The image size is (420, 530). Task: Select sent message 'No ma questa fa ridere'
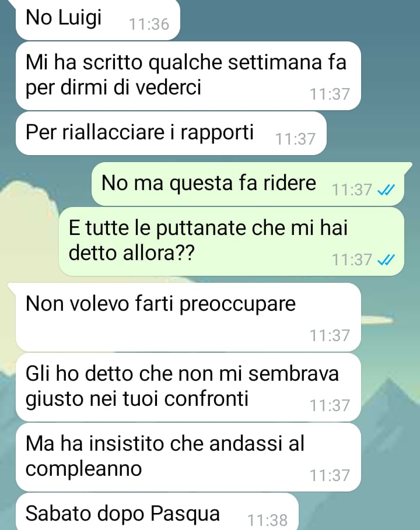(x=247, y=184)
